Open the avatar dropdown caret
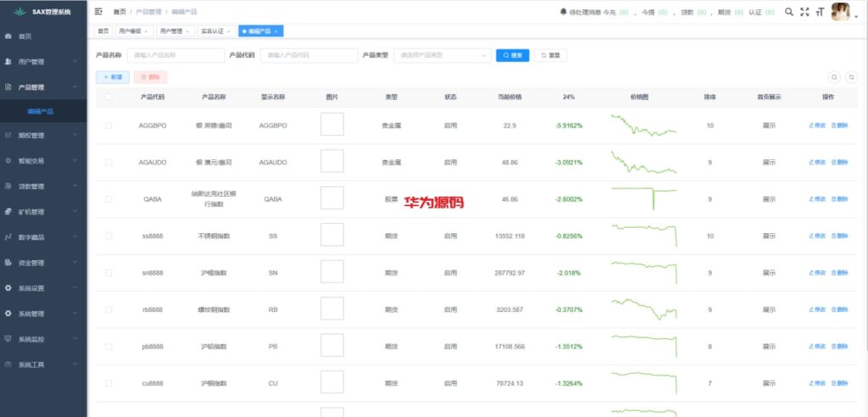Viewport: 868px width, 417px height. point(856,17)
